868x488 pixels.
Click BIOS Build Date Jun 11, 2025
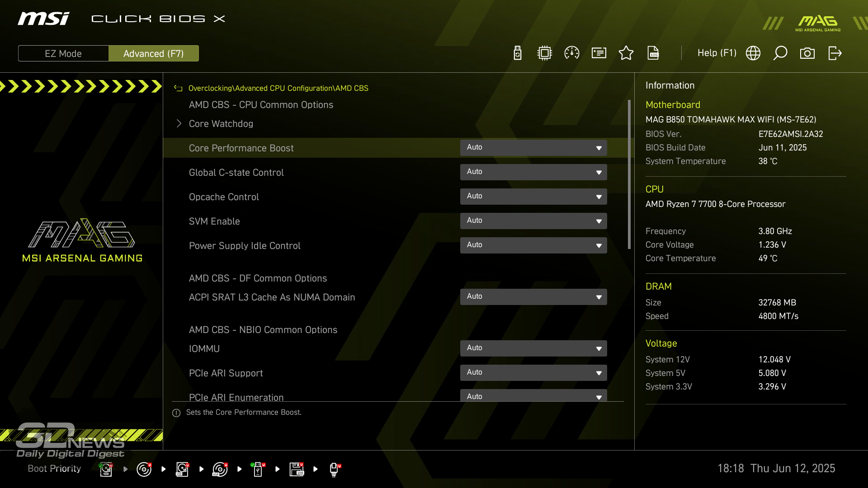(782, 148)
